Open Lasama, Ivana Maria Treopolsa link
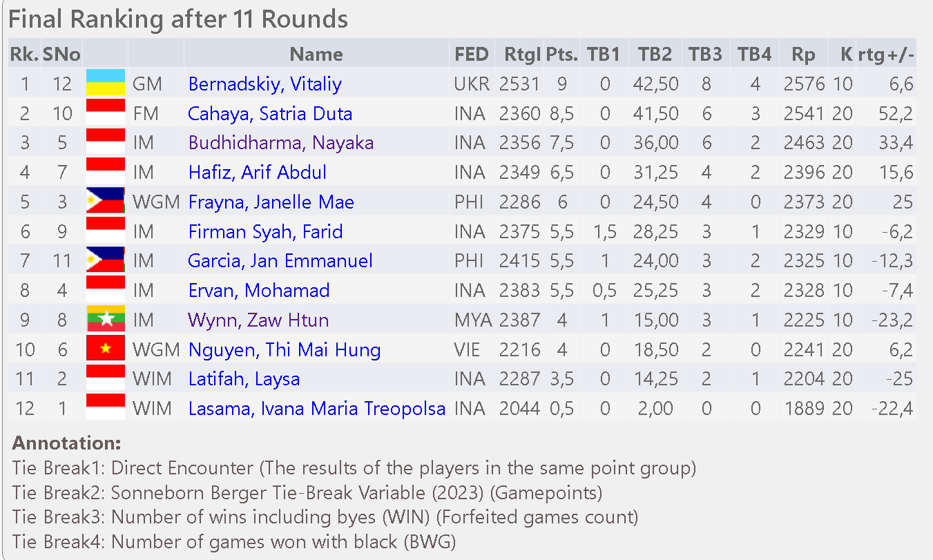This screenshot has height=560, width=933. pyautogui.click(x=317, y=409)
